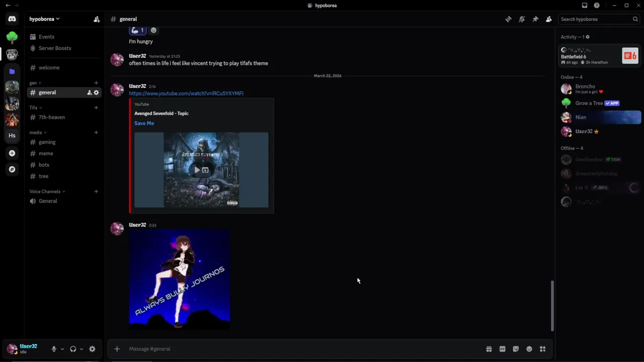Viewport: 644px width, 362px height.
Task: Open the Hs server
Action: pos(12,136)
